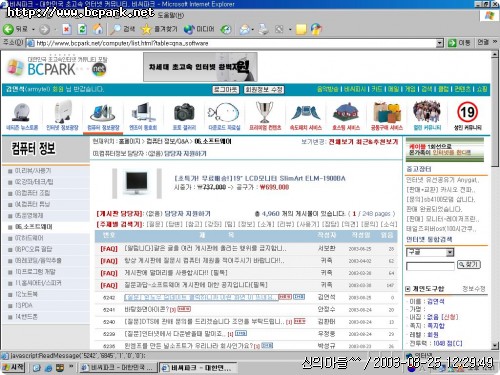Select 06.소프트웨어 in the left sidebar
Image resolution: width=500 pixels, height=375 pixels.
pyautogui.click(x=34, y=227)
